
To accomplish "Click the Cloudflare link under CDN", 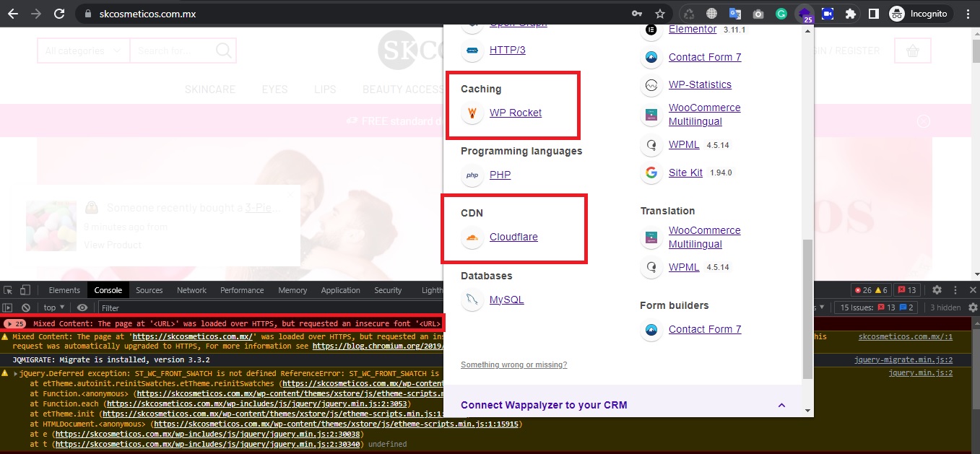I will [513, 237].
